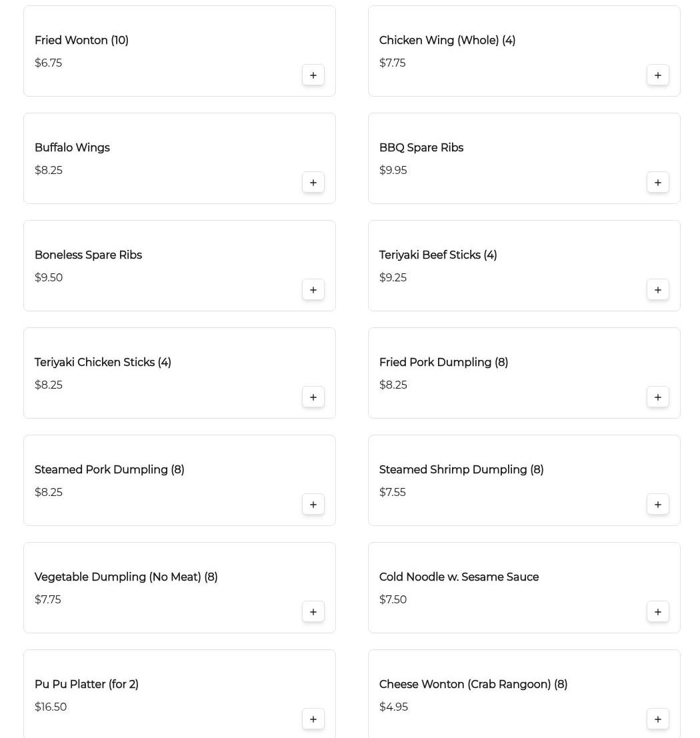Click plus icon on Fried Pork Dumpling
Image resolution: width=700 pixels, height=738 pixels.
(x=658, y=397)
